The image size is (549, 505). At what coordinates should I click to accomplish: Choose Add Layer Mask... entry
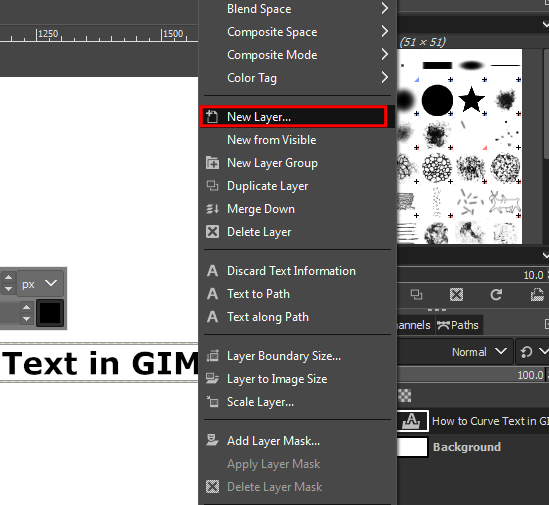coord(297,441)
